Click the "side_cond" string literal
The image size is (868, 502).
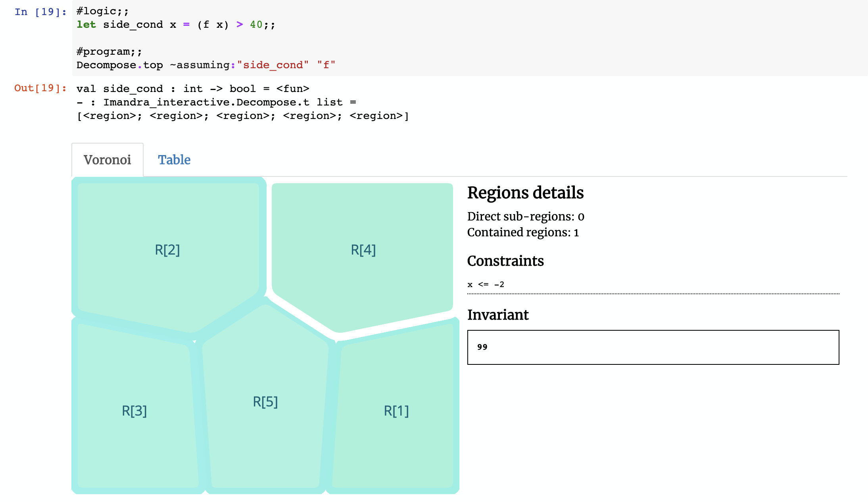(x=273, y=65)
